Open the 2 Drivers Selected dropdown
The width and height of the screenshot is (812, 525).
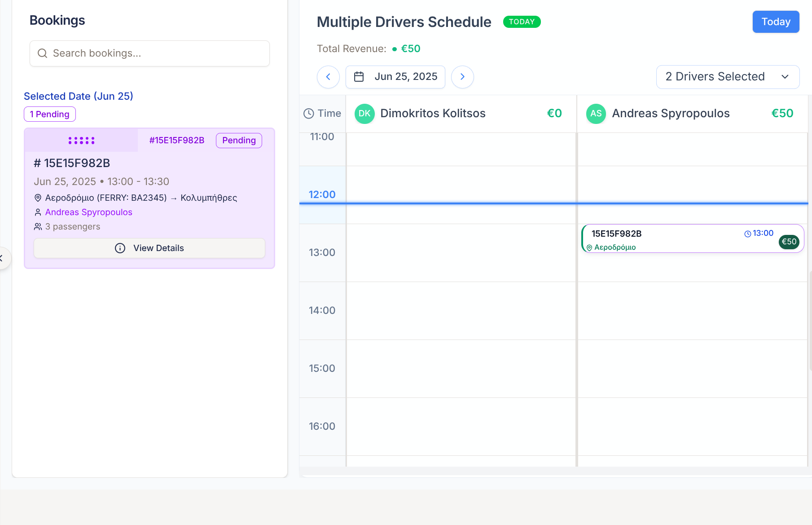727,77
